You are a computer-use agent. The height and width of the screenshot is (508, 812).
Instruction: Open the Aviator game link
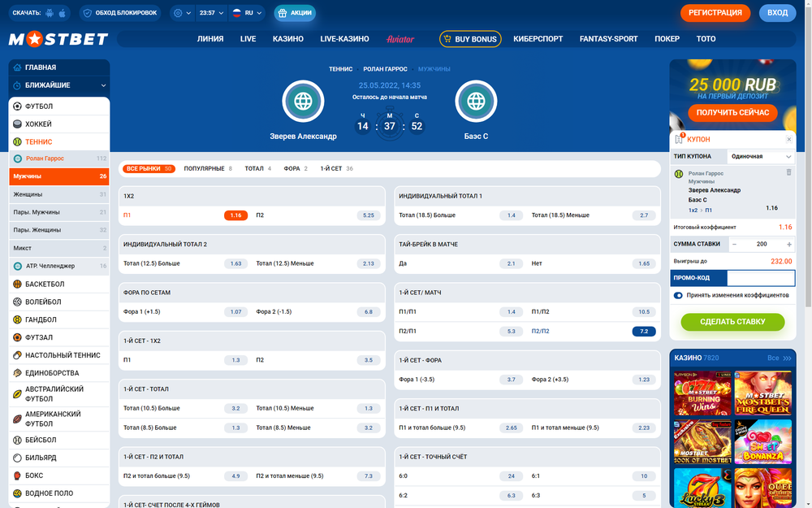[x=400, y=39]
